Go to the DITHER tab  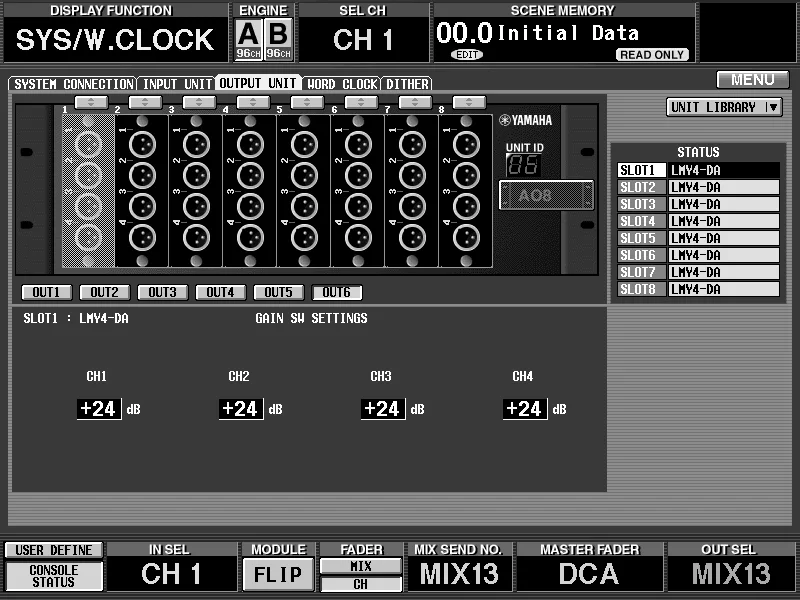pyautogui.click(x=407, y=83)
